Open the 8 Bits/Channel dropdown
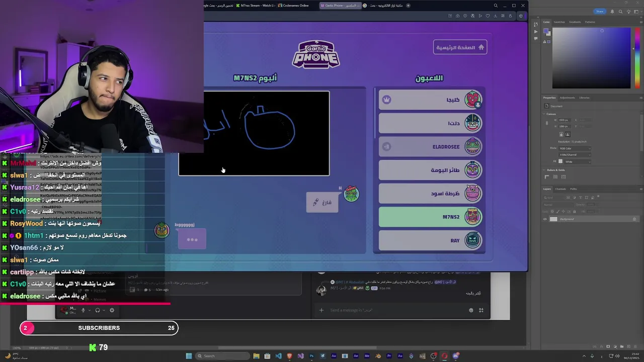This screenshot has height=362, width=644. tap(575, 155)
